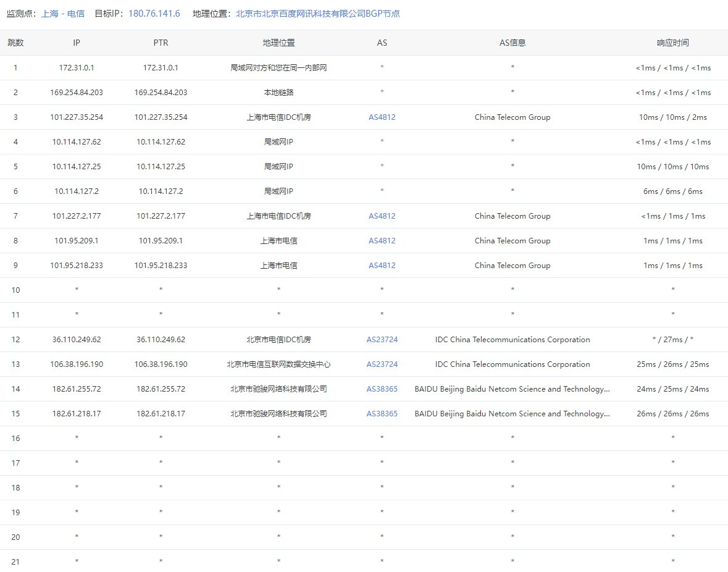Viewport: 728px width, 572px height.
Task: Select PTR cell 101.95.209.1
Action: click(161, 240)
